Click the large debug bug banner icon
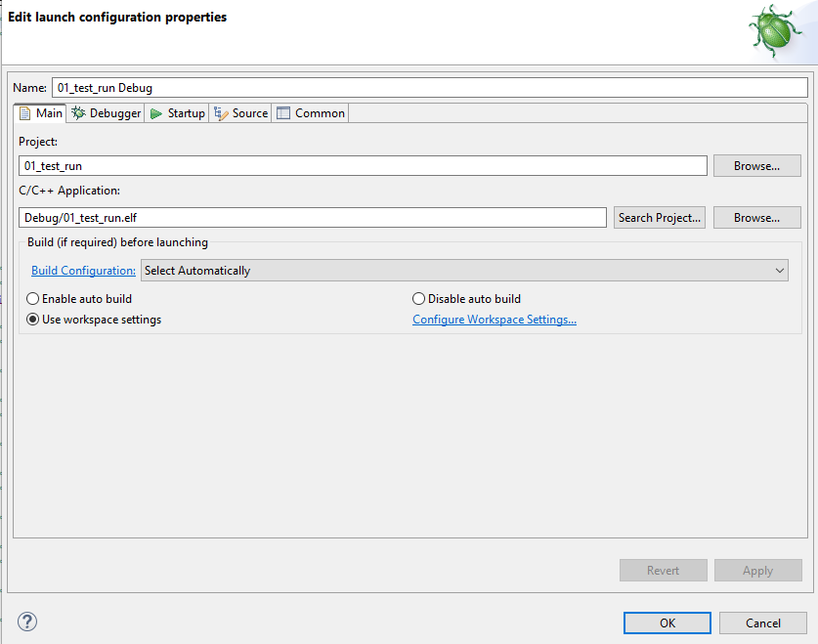The height and width of the screenshot is (644, 818). (774, 30)
